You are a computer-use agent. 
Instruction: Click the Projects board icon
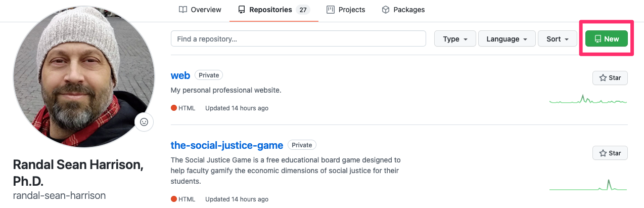pyautogui.click(x=331, y=10)
